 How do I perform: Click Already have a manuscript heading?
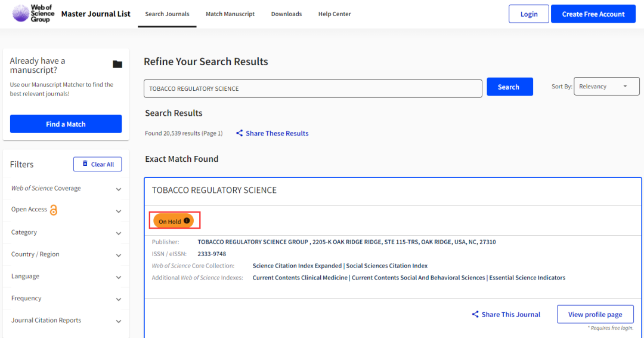pos(38,65)
